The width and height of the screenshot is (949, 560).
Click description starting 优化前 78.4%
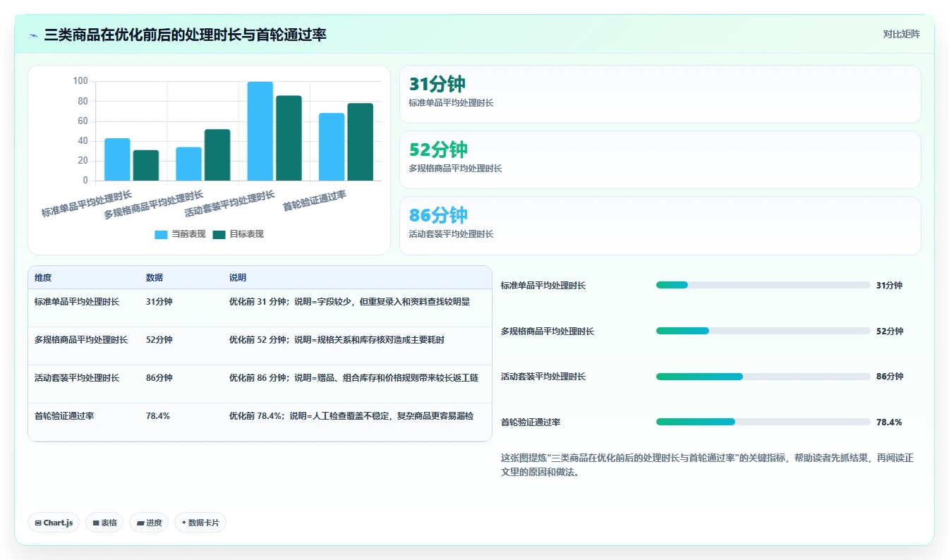coord(351,416)
